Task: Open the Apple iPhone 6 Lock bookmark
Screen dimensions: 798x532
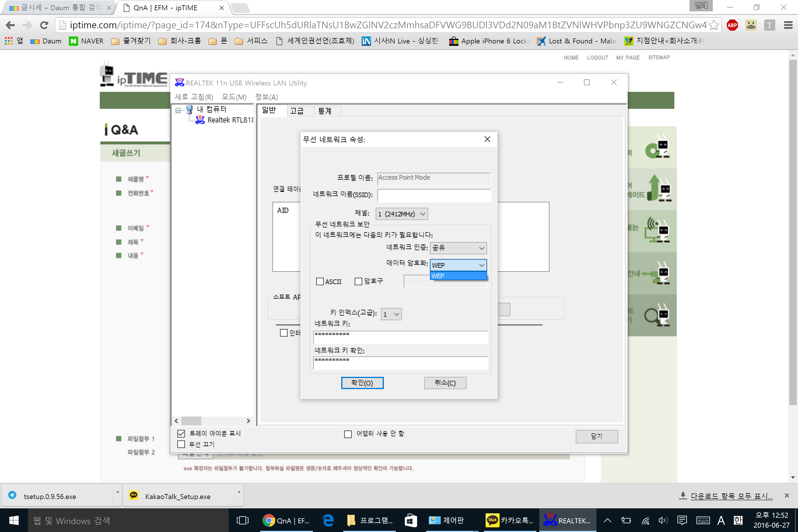Action: [x=489, y=41]
